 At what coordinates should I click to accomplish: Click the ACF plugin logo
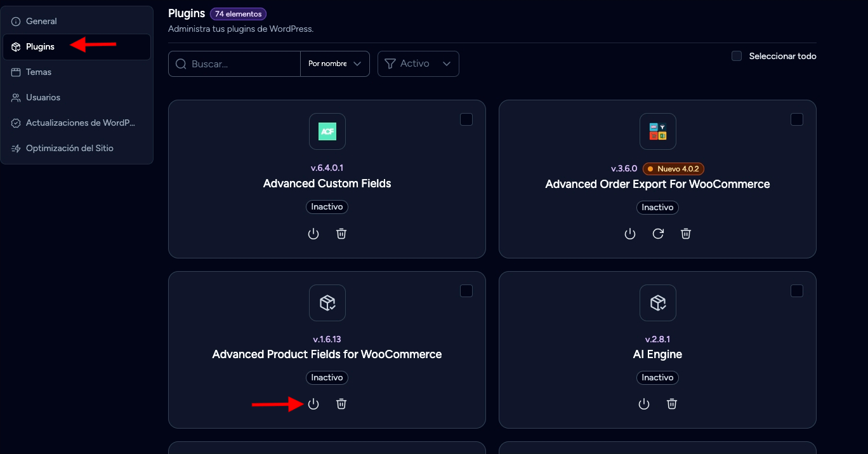pyautogui.click(x=327, y=131)
